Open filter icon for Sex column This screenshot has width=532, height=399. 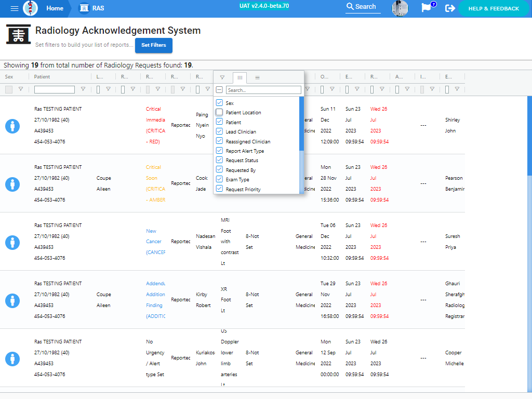point(21,89)
